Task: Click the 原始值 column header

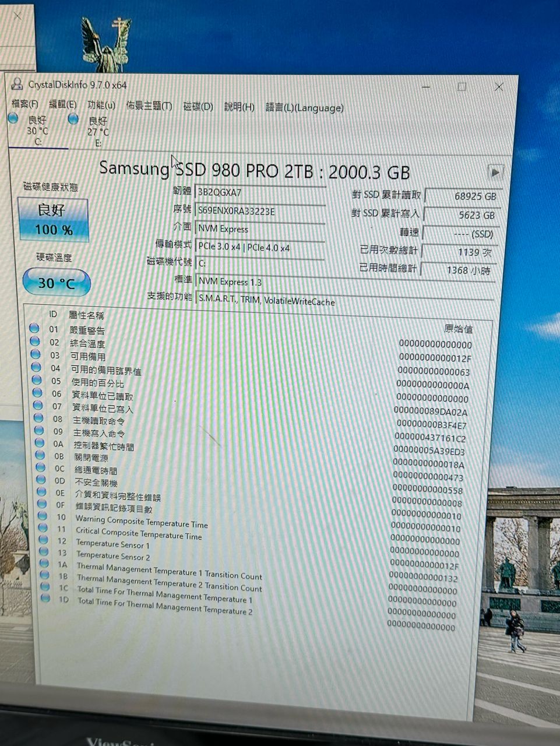Action: 458,329
